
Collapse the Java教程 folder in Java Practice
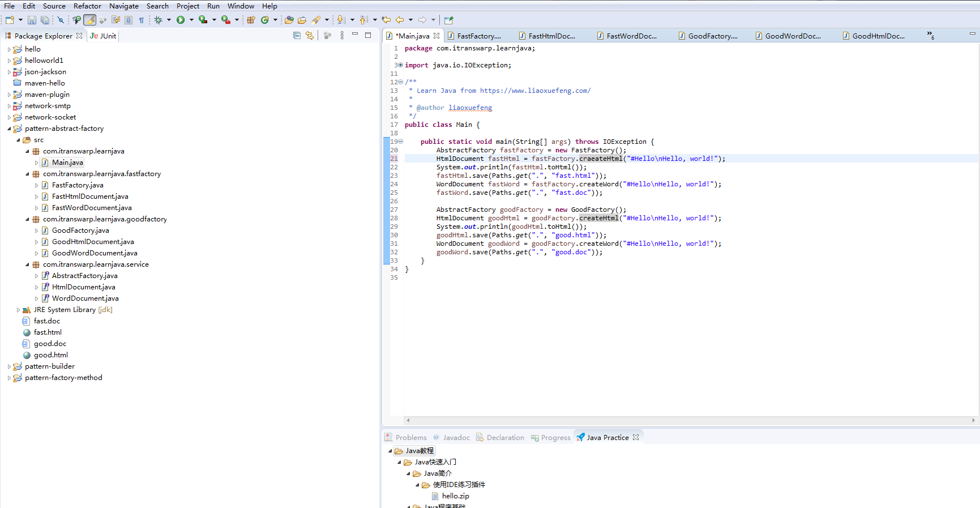[390, 451]
